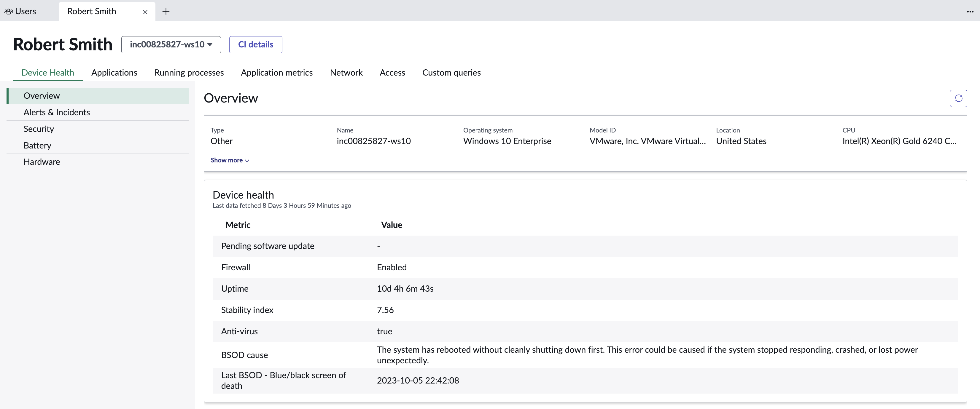Expand Show more device details

(x=230, y=160)
